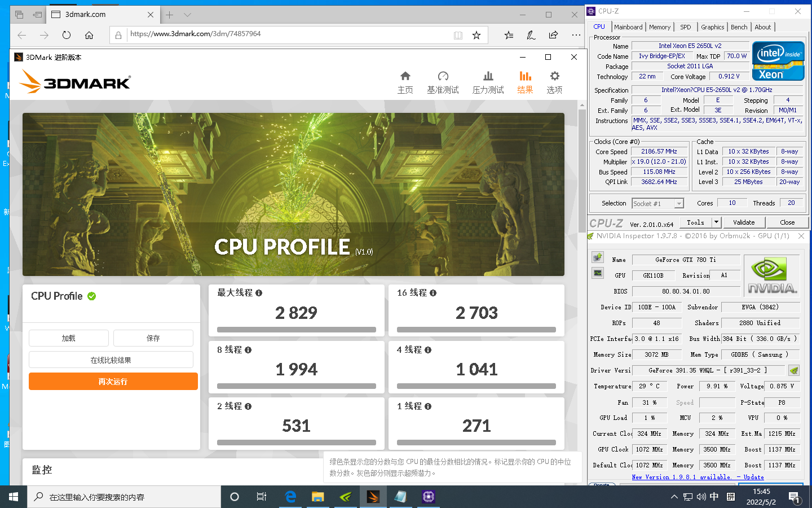This screenshot has height=508, width=812.
Task: Open the Graphics tab in CPU-Z
Action: [713, 27]
